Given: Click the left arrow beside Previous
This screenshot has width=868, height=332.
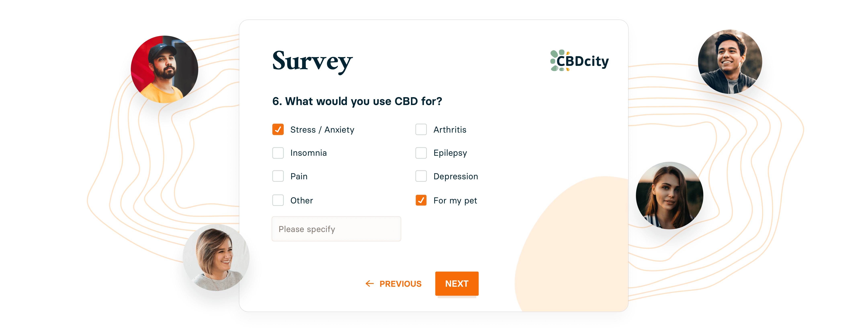Looking at the screenshot, I should point(370,284).
